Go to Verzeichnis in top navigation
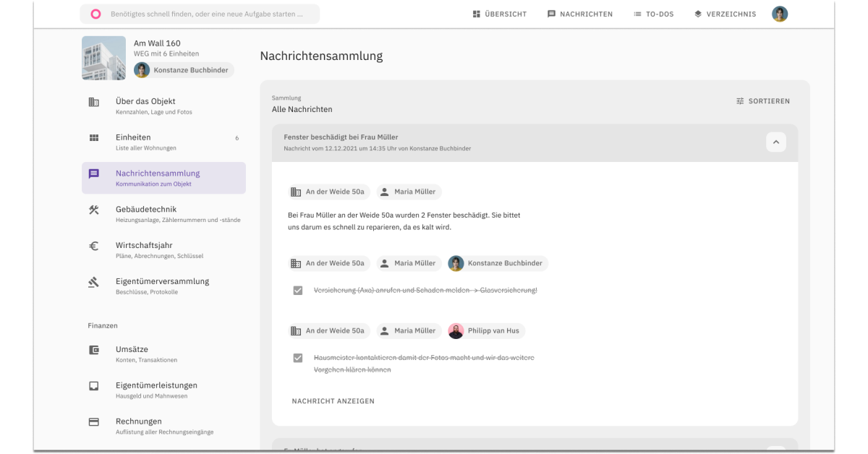Screen dimensions: 868x454 (x=725, y=14)
